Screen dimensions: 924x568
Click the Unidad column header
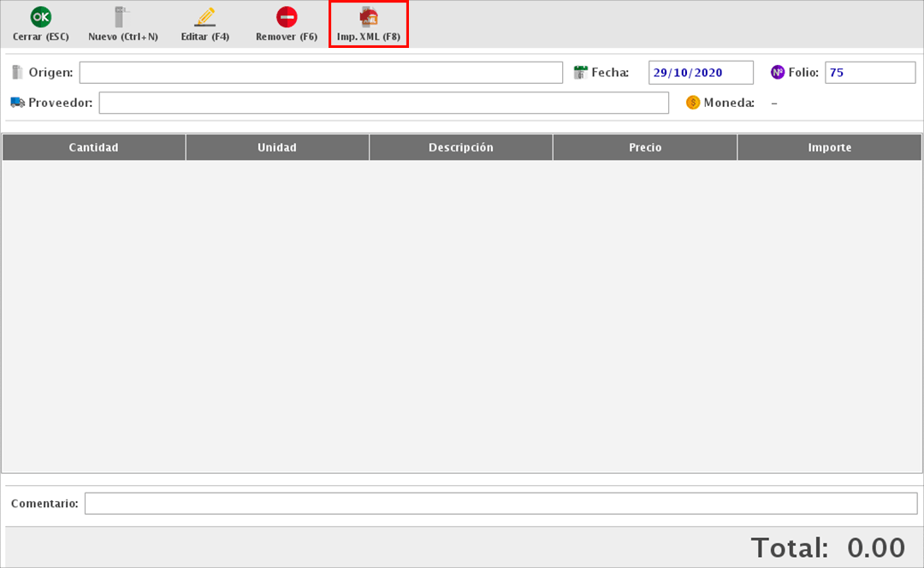click(x=277, y=148)
